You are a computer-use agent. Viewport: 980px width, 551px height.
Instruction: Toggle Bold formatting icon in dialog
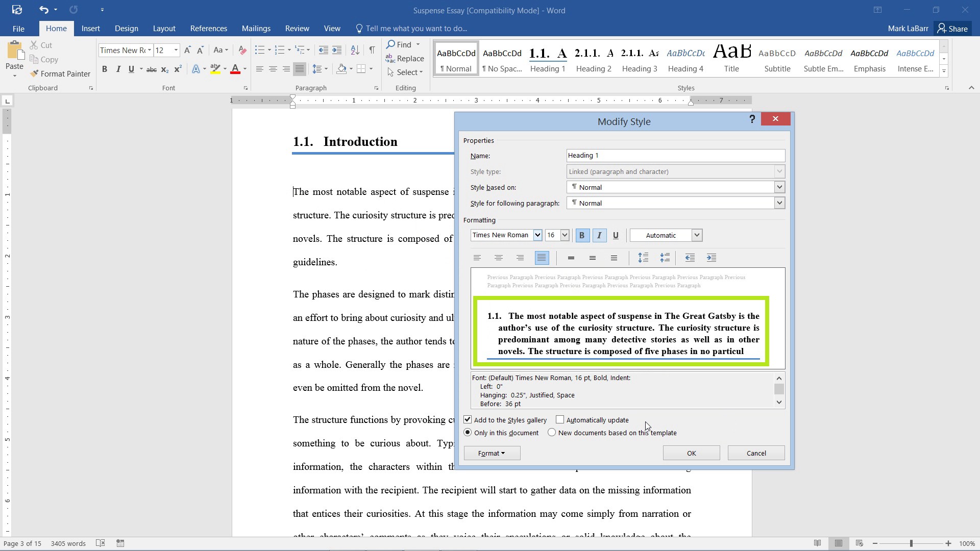click(x=582, y=235)
